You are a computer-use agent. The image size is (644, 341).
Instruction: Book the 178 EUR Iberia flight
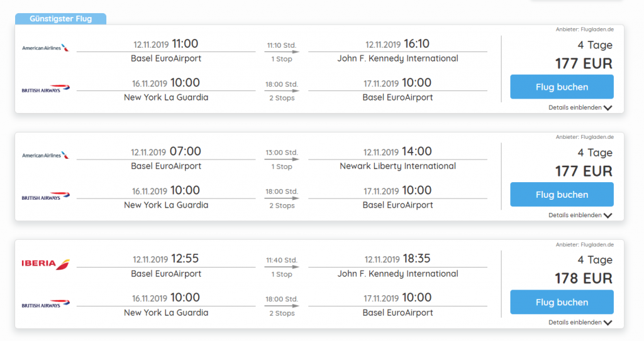562,302
